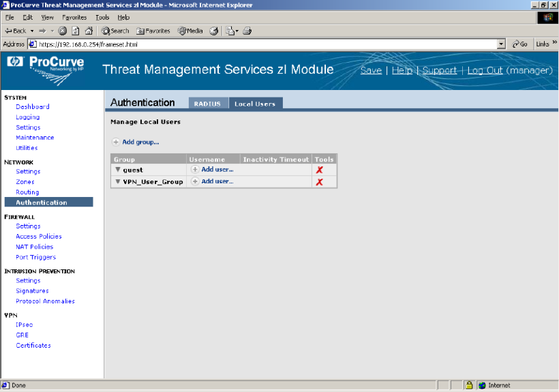Open the File menu
The image size is (559, 392).
(10, 18)
